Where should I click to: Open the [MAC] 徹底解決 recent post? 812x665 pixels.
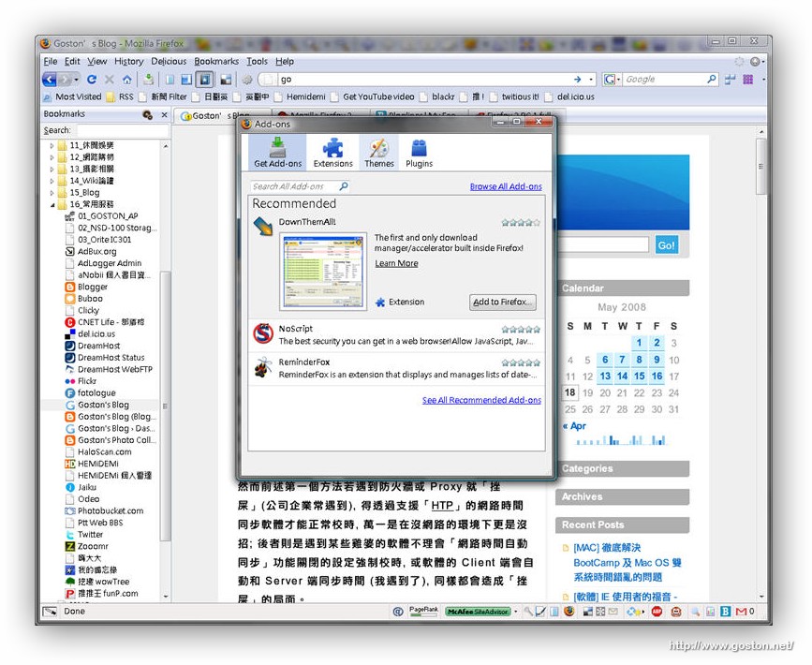(627, 562)
